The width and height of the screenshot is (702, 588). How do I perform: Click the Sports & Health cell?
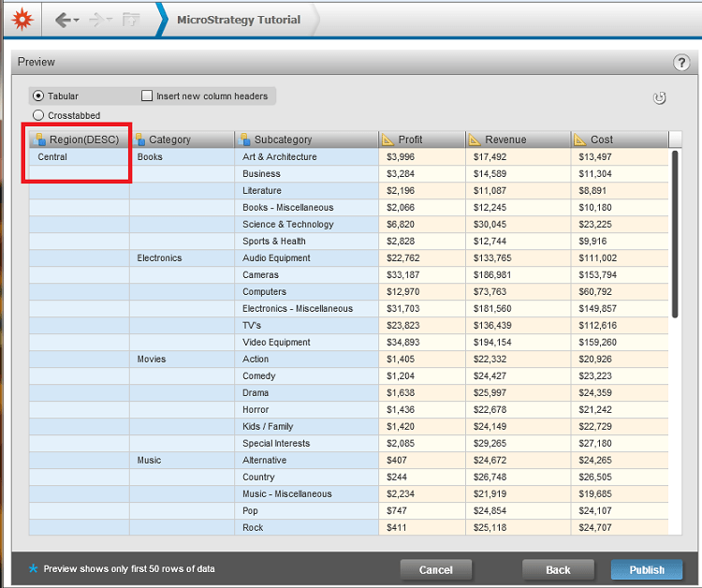tap(306, 242)
